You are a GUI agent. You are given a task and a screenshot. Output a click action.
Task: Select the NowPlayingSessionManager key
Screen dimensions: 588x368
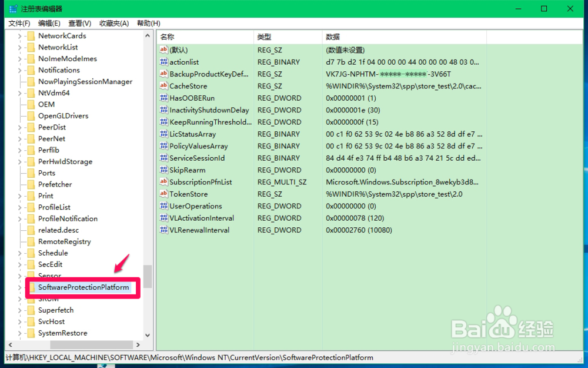[x=85, y=81]
